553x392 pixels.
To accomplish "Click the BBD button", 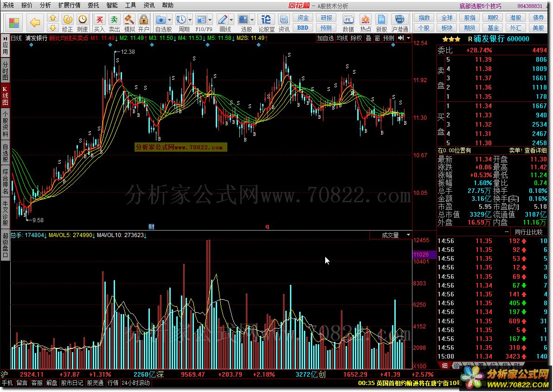I will (303, 27).
